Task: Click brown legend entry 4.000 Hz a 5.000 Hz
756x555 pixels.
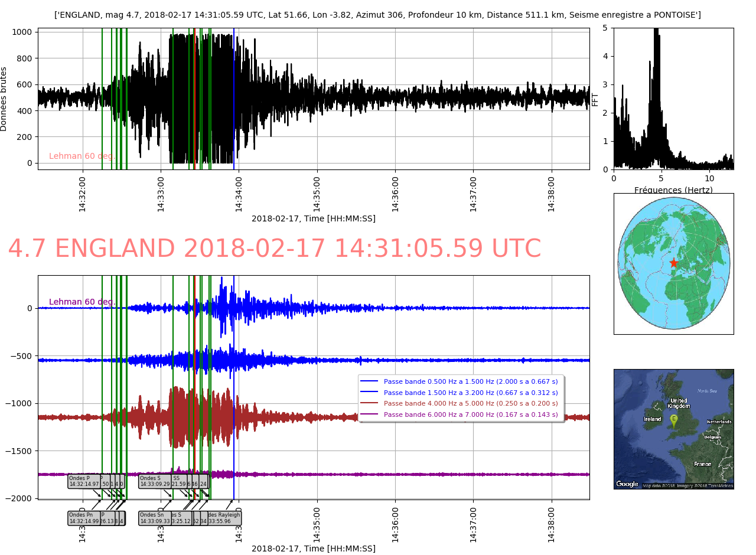Action: click(470, 403)
